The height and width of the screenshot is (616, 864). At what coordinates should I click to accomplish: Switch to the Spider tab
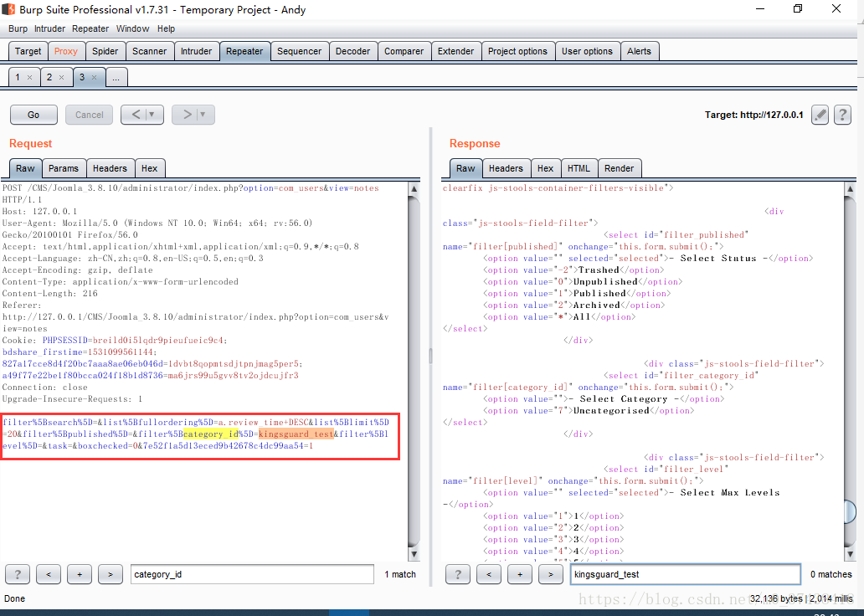(x=105, y=51)
